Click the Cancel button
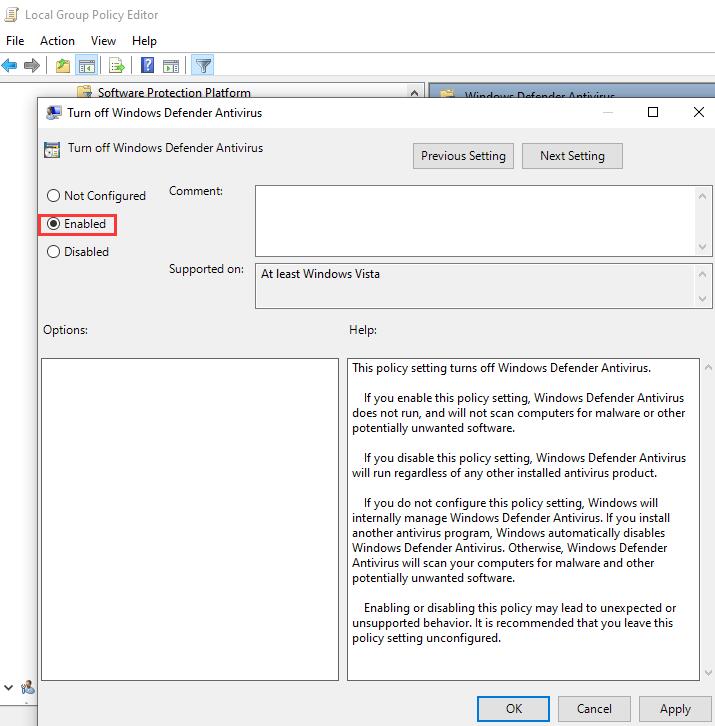The width and height of the screenshot is (715, 726). point(594,709)
